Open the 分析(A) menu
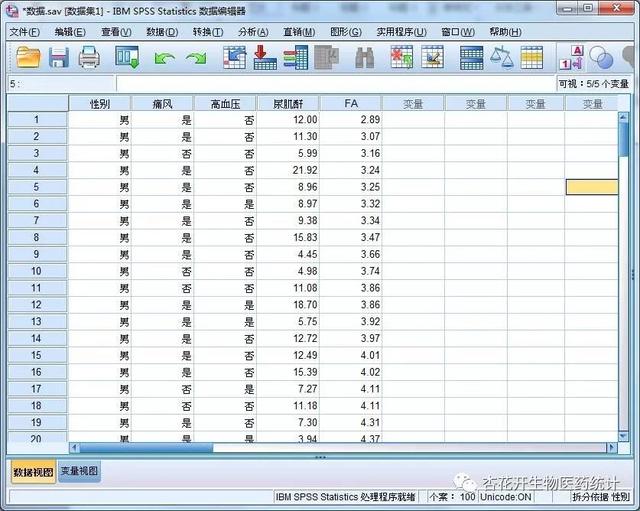This screenshot has width=640, height=511. 253,32
